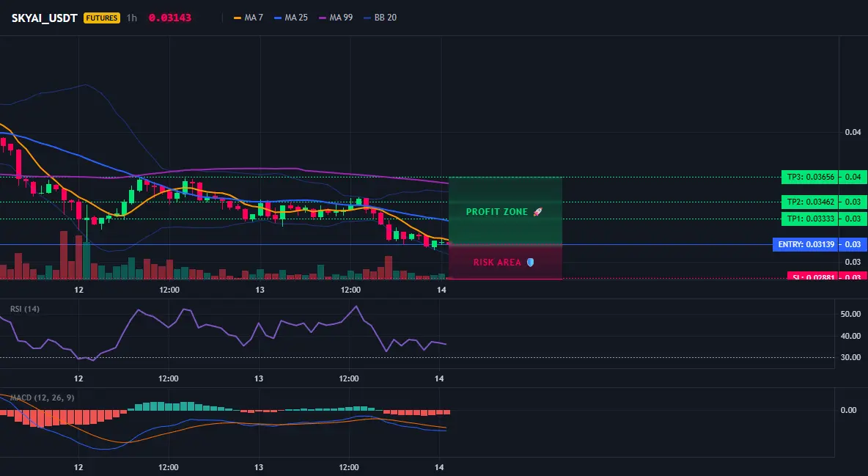Click the red SL stop-loss label
Screen dimensions: 868x476
pyautogui.click(x=812, y=276)
